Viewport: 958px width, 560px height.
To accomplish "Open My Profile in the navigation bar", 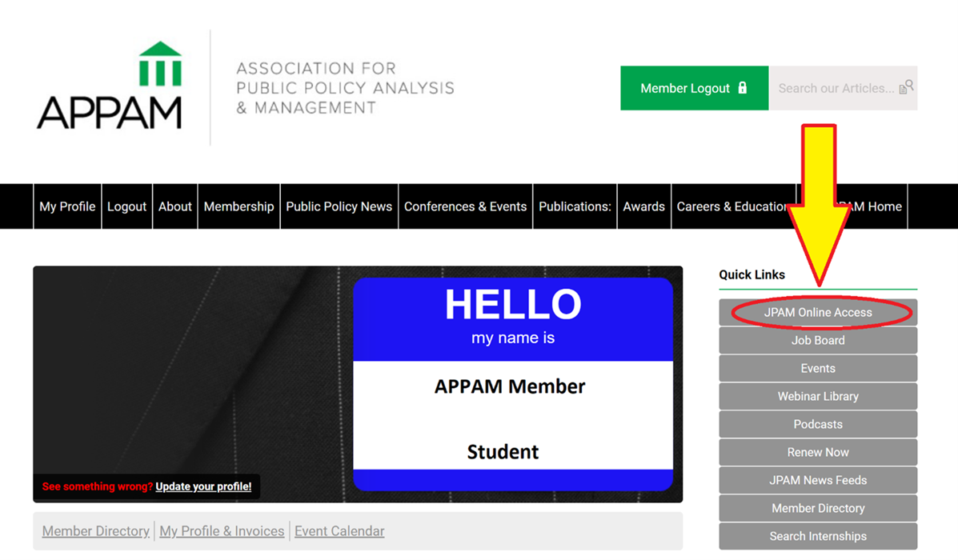I will tap(67, 206).
